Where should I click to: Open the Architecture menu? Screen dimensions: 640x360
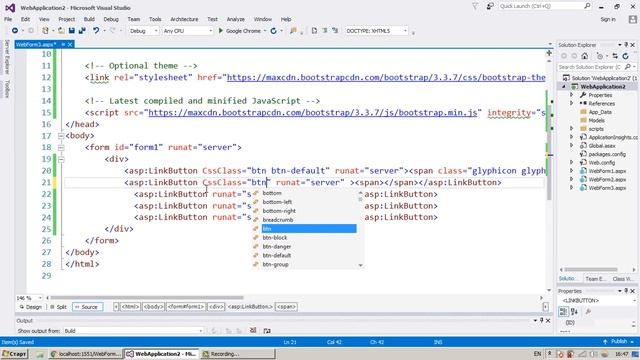(x=184, y=19)
